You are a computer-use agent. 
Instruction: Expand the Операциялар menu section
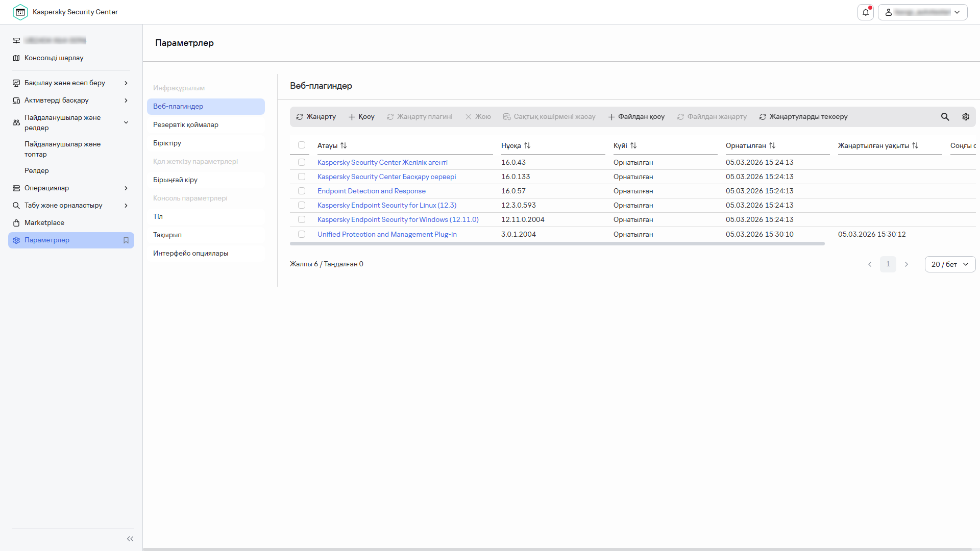pyautogui.click(x=70, y=188)
